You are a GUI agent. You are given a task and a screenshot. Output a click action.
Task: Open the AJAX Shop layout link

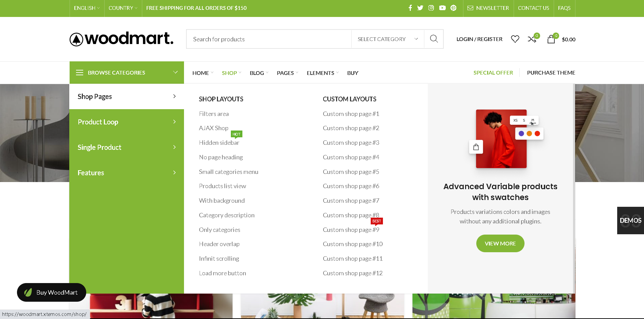(214, 128)
